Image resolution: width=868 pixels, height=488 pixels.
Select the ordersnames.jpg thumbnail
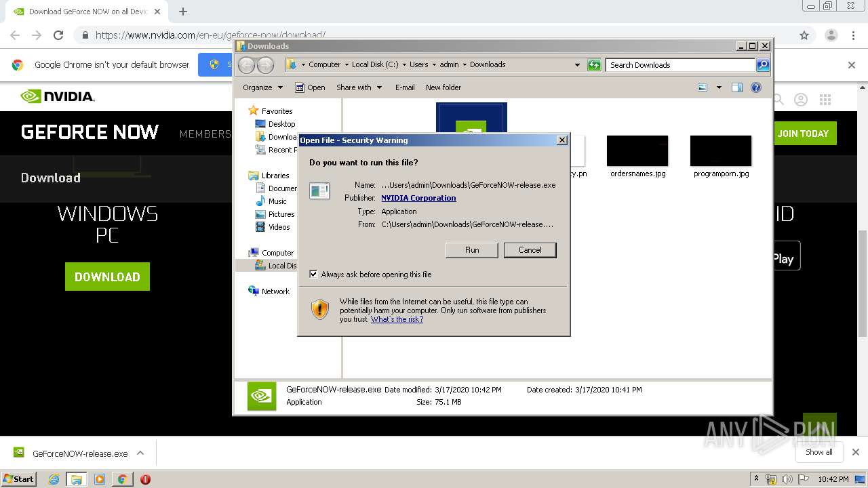click(637, 150)
